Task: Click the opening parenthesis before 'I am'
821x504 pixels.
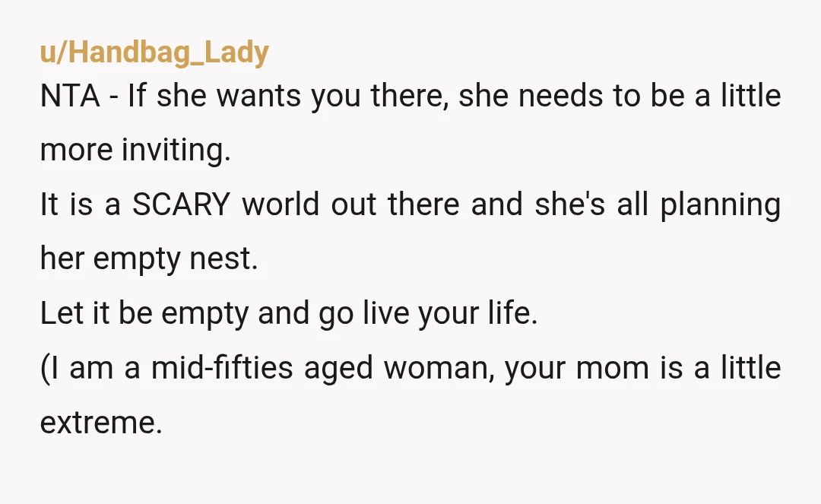Action: (45, 369)
